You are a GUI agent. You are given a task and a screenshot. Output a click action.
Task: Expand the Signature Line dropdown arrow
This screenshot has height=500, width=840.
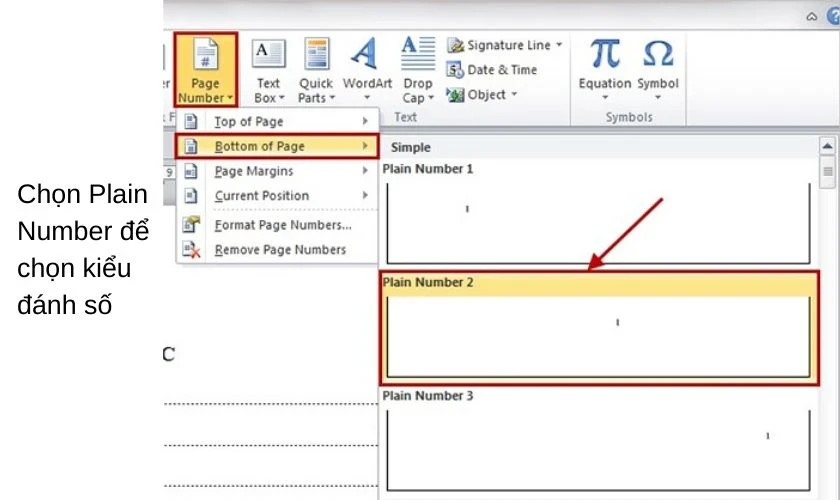pyautogui.click(x=560, y=45)
